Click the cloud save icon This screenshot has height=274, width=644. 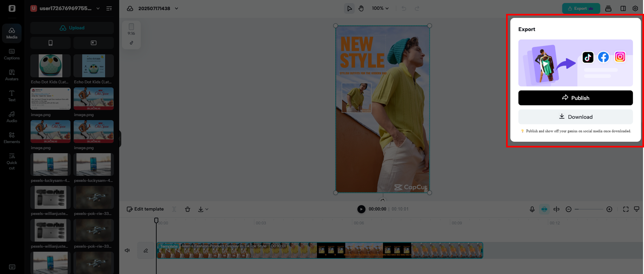click(x=130, y=8)
